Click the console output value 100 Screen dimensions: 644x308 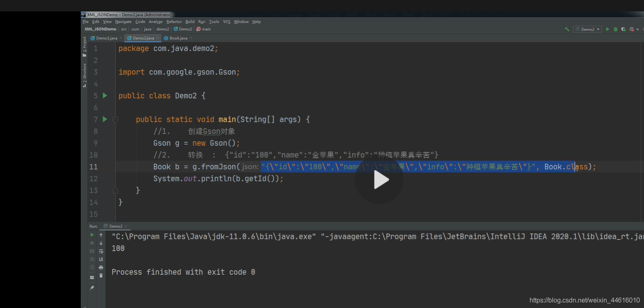click(x=118, y=248)
